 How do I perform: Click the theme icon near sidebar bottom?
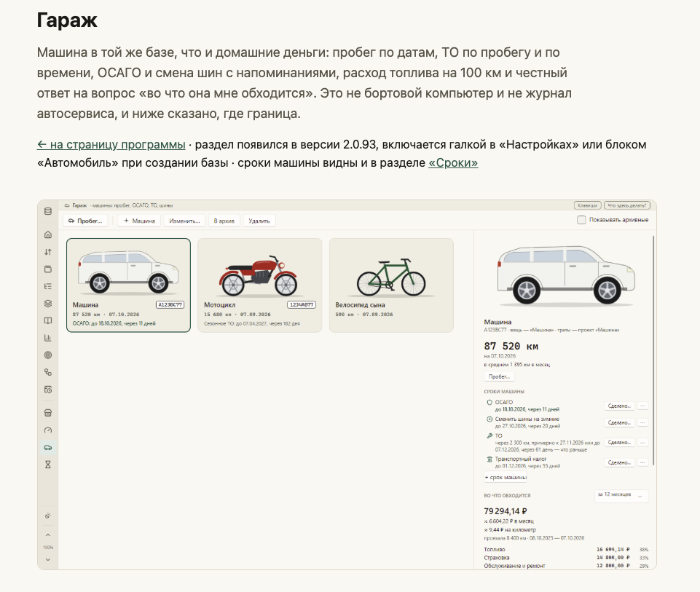coord(48,516)
